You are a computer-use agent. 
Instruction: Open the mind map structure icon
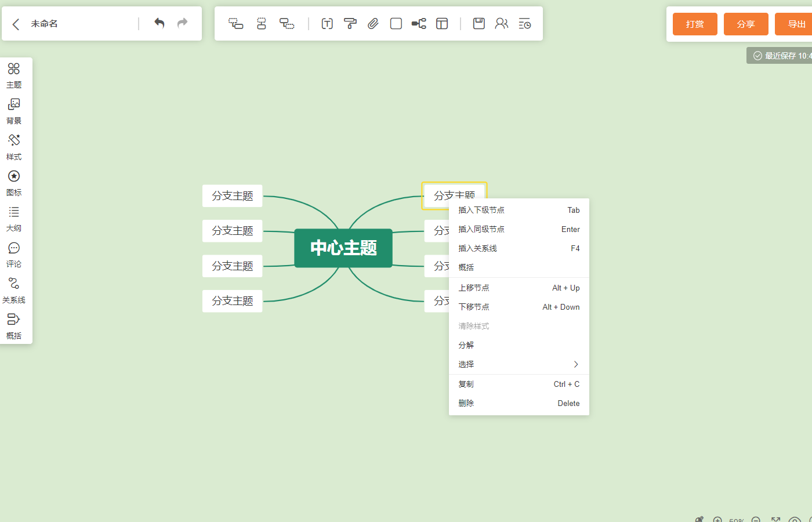419,24
